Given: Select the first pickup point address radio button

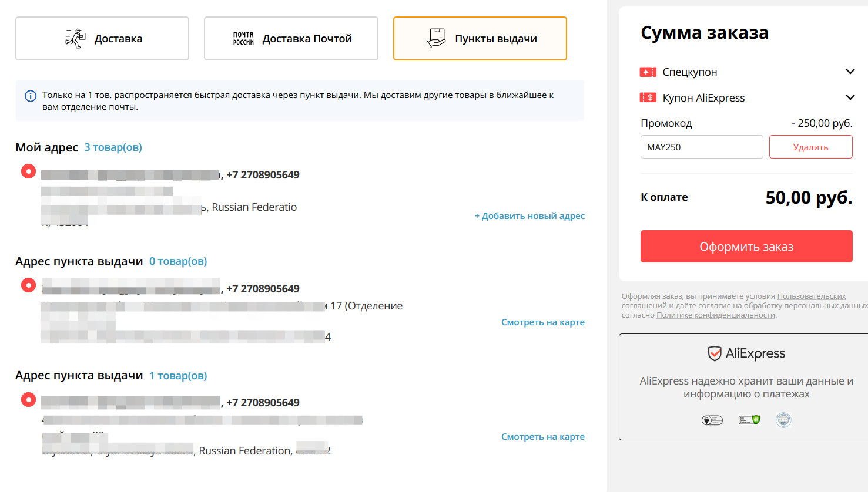Looking at the screenshot, I should [28, 285].
